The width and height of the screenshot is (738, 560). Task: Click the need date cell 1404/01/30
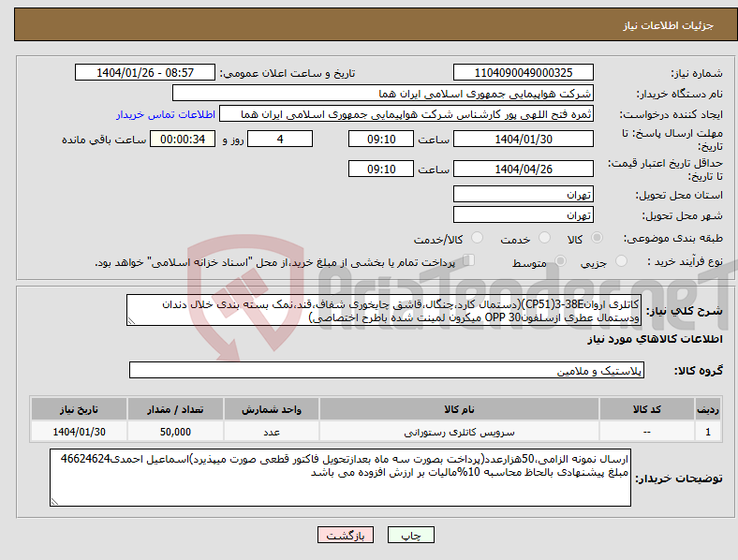point(79,432)
